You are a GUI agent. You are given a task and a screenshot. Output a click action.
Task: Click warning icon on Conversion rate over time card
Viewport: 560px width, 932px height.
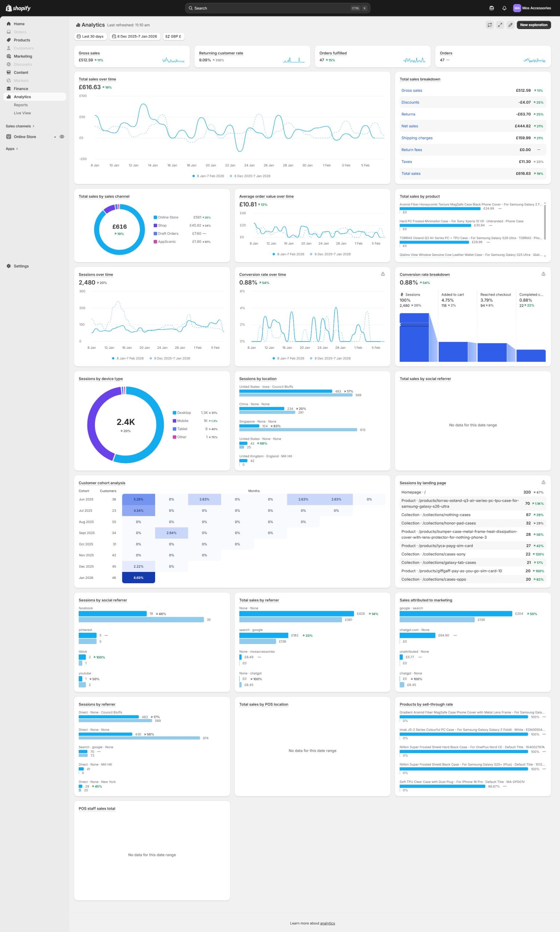point(383,274)
